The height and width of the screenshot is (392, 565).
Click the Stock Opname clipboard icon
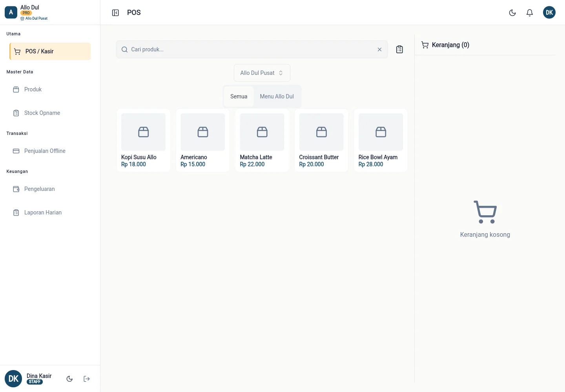point(16,113)
